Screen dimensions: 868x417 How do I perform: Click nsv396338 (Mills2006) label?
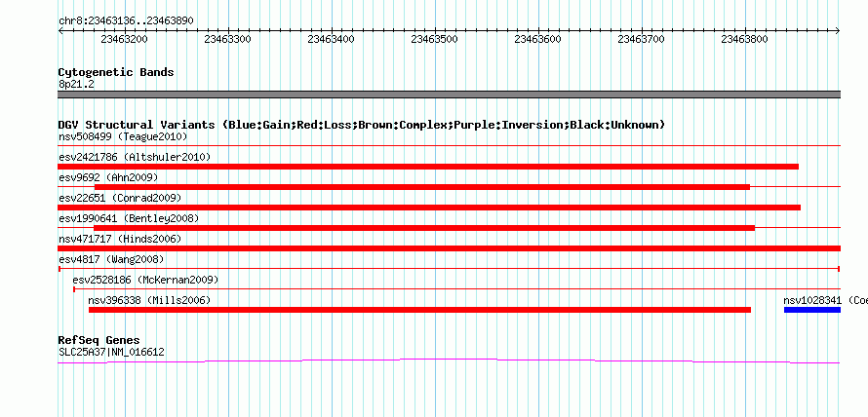click(149, 300)
